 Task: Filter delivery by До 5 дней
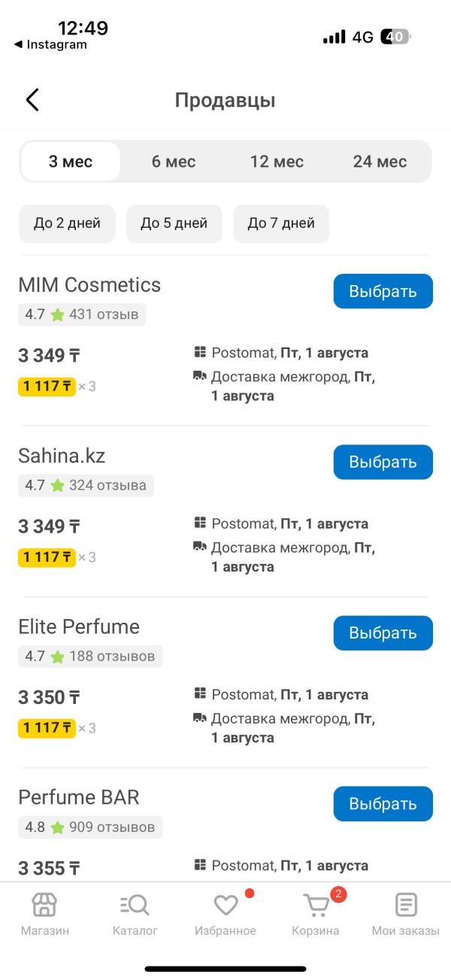(174, 223)
